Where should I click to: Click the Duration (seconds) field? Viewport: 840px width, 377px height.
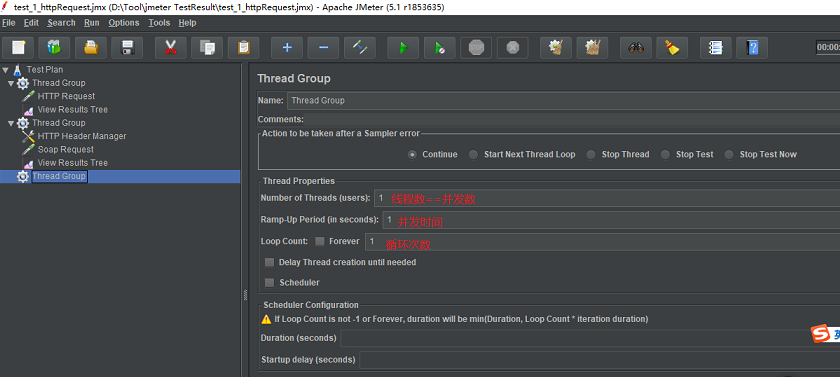pos(590,338)
